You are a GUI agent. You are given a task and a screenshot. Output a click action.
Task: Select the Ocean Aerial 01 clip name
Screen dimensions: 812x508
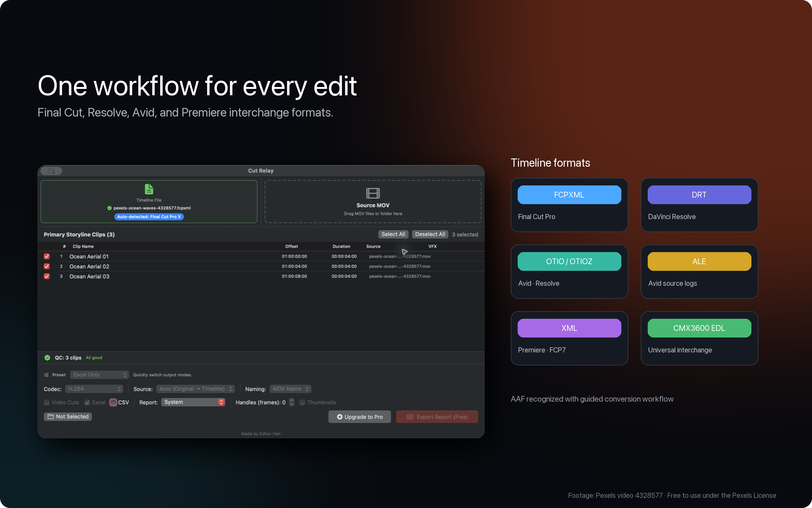click(x=89, y=256)
